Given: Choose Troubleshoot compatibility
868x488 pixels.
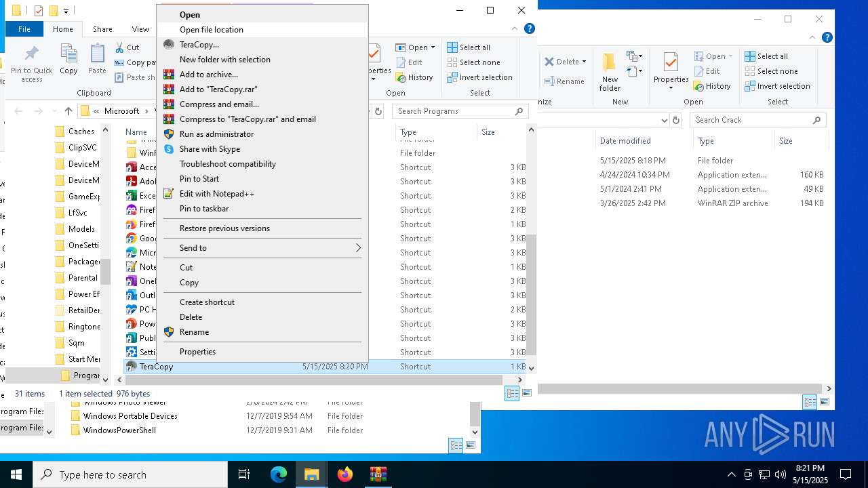Looking at the screenshot, I should 227,163.
